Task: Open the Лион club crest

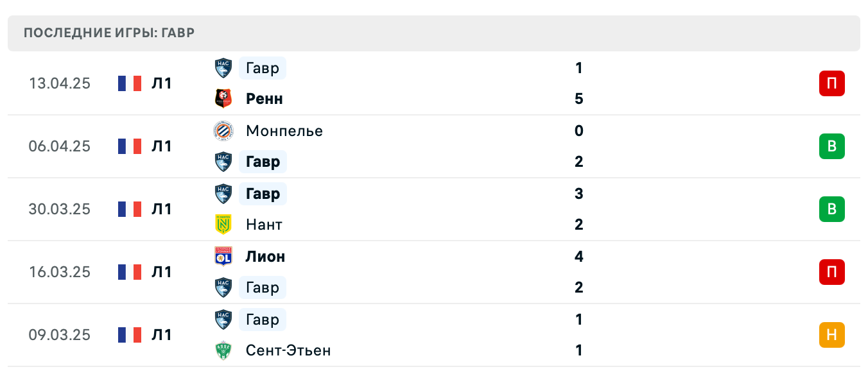Action: point(223,256)
